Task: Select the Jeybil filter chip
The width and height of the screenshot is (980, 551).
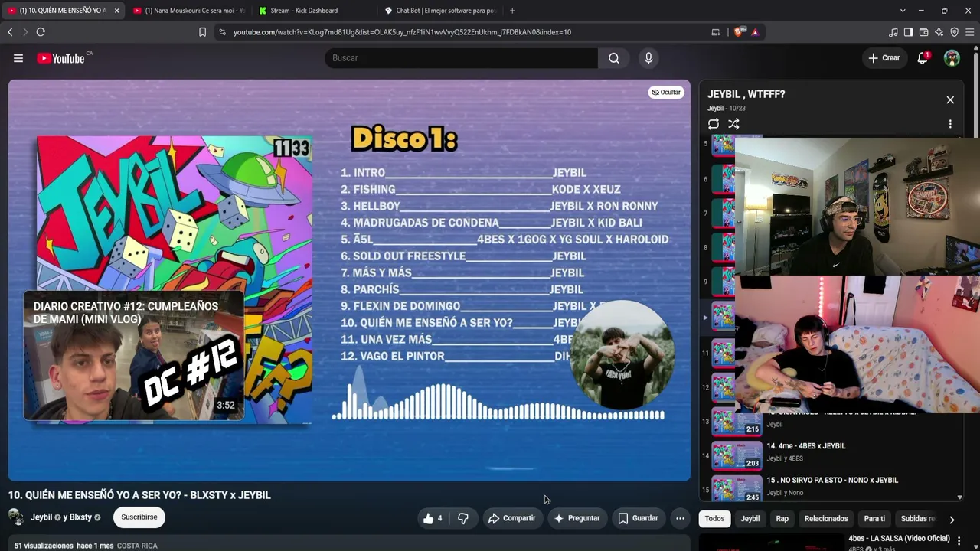Action: point(750,519)
